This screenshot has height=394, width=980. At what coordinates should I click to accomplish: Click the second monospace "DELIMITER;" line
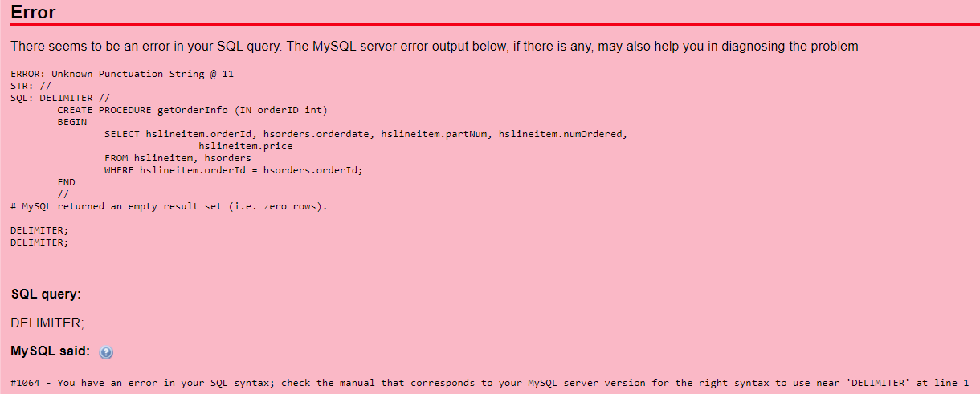coord(39,242)
